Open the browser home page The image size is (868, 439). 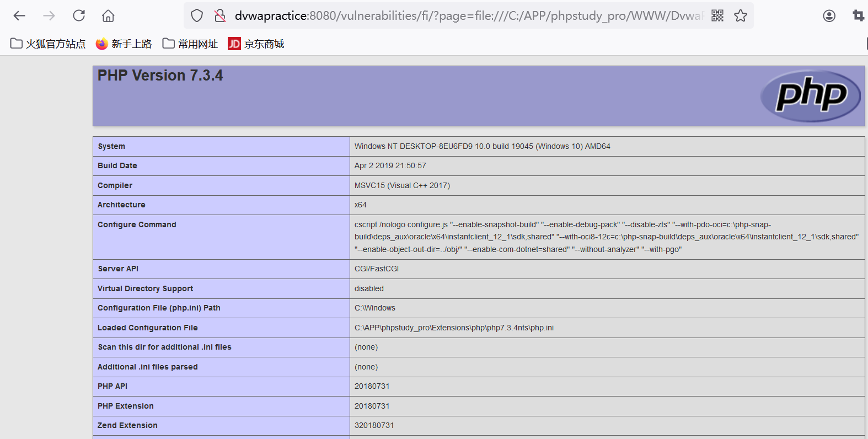click(108, 15)
